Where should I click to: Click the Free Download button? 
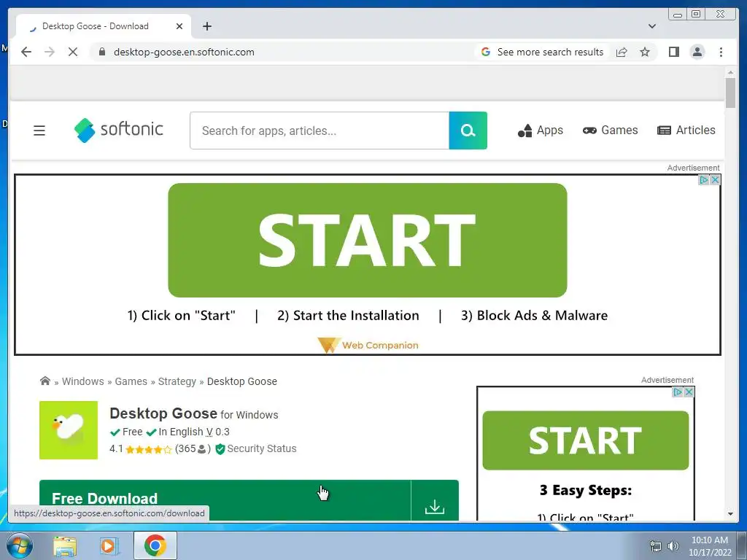225,500
